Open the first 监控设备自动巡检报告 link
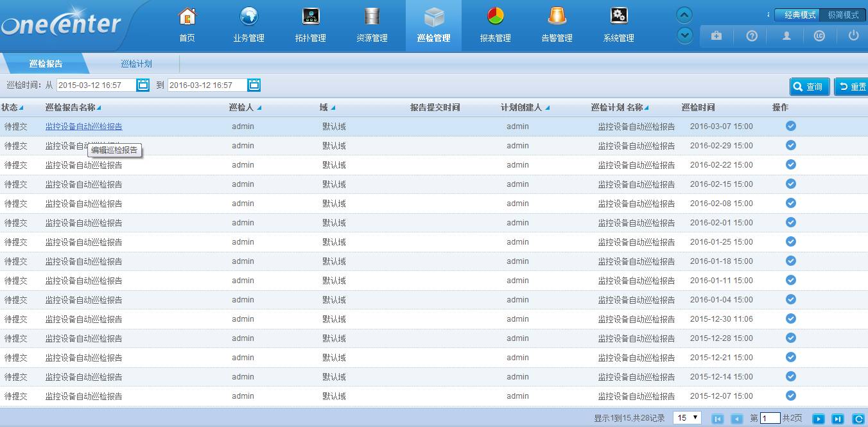The width and height of the screenshot is (868, 427). (85, 126)
